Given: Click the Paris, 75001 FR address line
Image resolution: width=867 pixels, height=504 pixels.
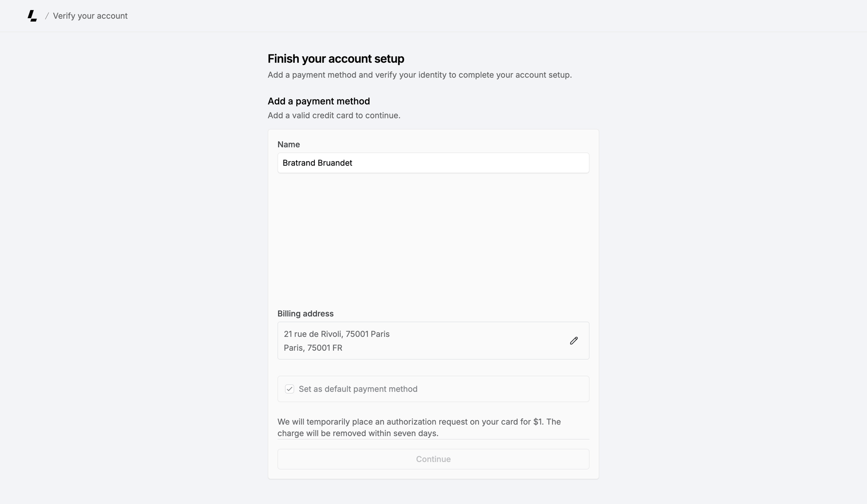Looking at the screenshot, I should pos(313,348).
